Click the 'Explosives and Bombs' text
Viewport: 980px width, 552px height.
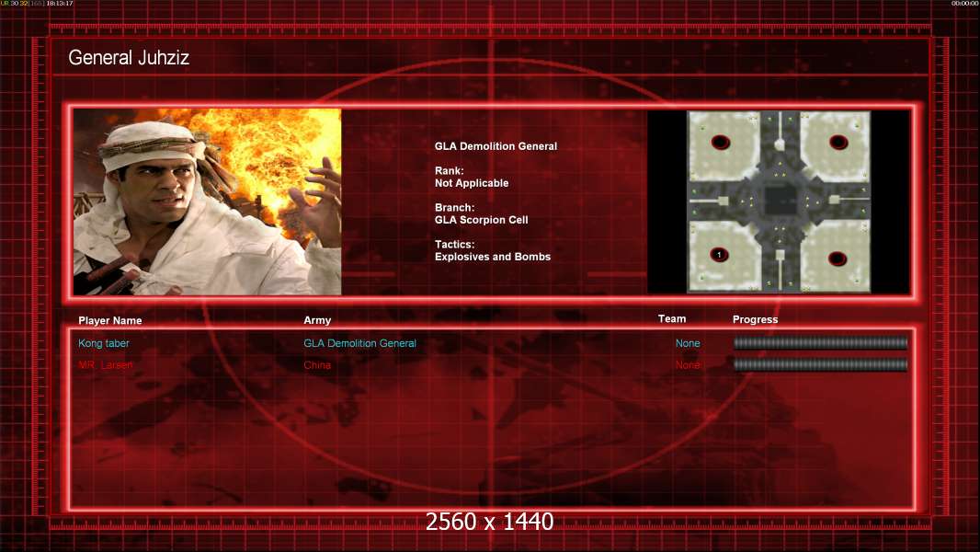[493, 257]
